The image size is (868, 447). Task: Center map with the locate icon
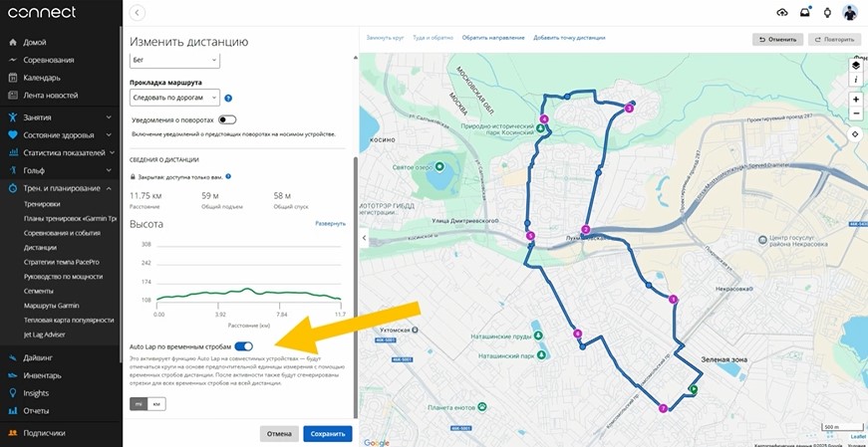pyautogui.click(x=855, y=133)
